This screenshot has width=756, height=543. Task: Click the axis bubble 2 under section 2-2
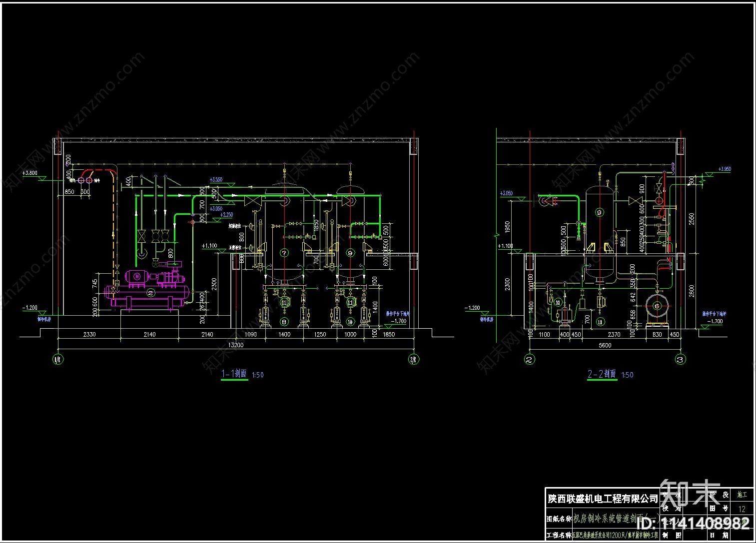tap(530, 359)
